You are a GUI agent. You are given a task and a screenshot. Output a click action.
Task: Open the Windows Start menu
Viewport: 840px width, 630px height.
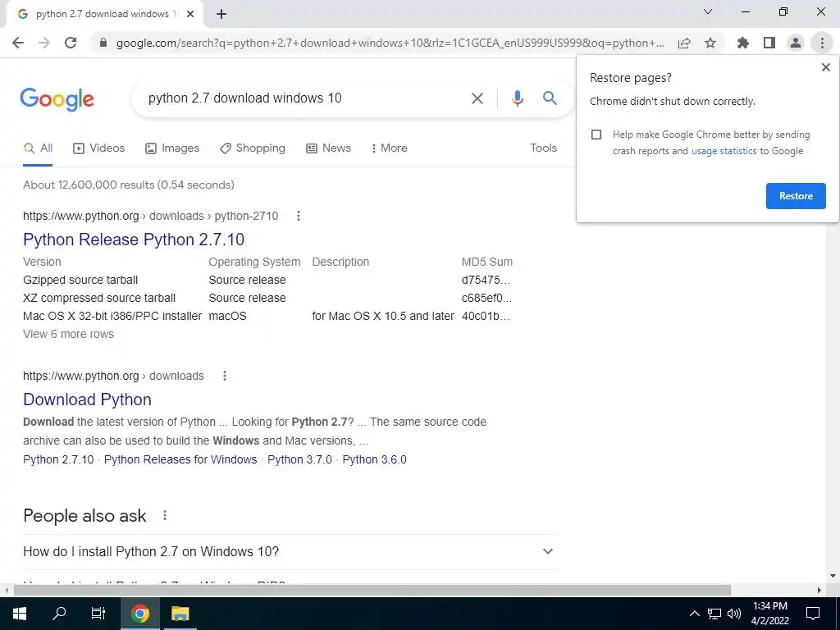pos(20,614)
